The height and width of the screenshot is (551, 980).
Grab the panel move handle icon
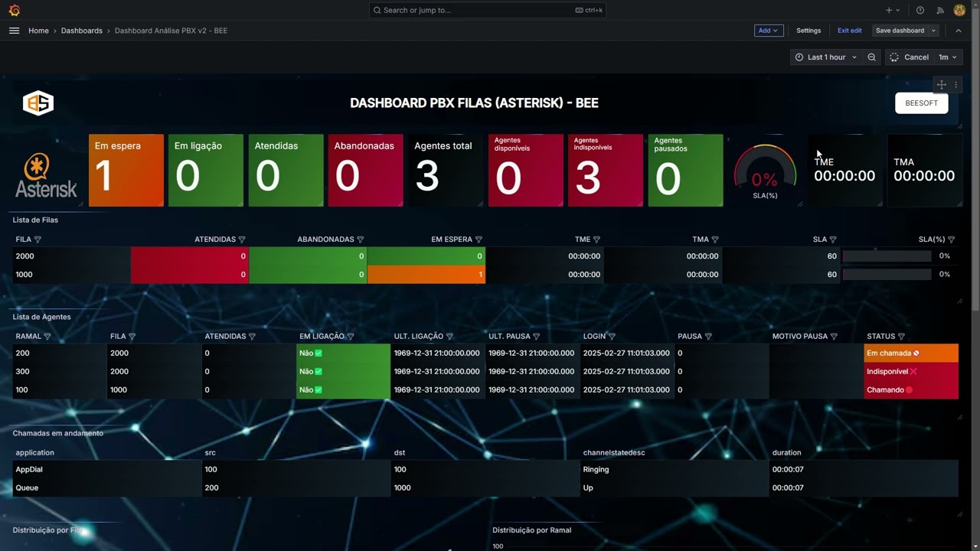(x=942, y=85)
